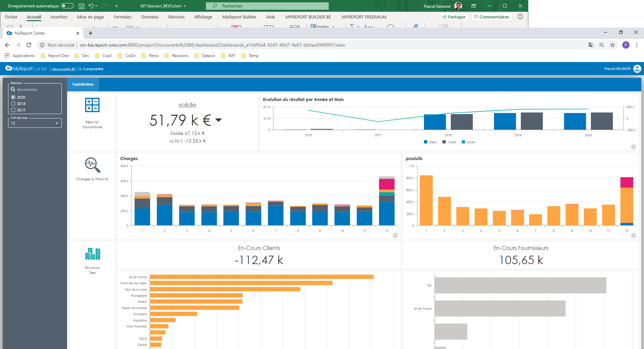
Task: Toggle the Débit legend swatch
Action: [x=426, y=142]
